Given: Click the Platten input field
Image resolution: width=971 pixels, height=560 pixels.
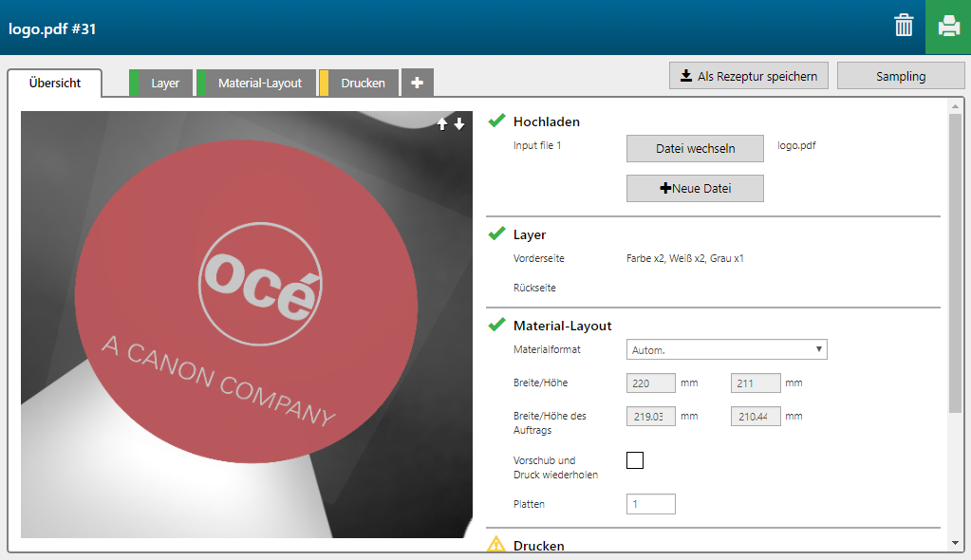Looking at the screenshot, I should pos(651,504).
